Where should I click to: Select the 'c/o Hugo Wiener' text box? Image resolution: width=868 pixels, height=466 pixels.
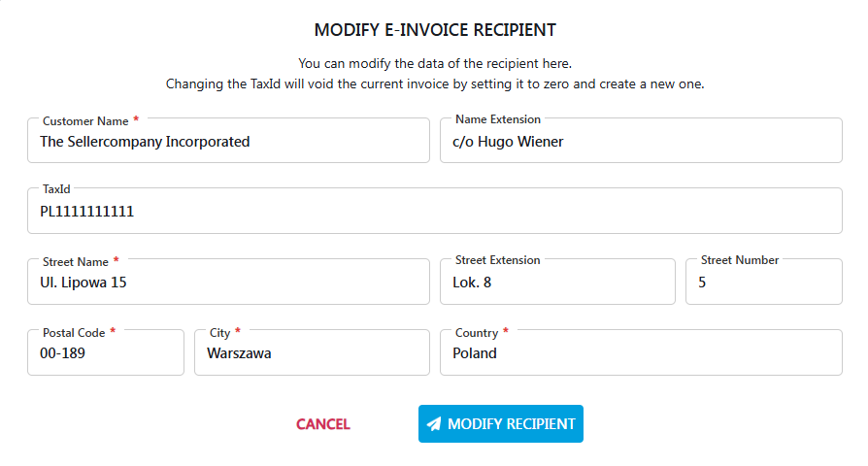pos(641,142)
